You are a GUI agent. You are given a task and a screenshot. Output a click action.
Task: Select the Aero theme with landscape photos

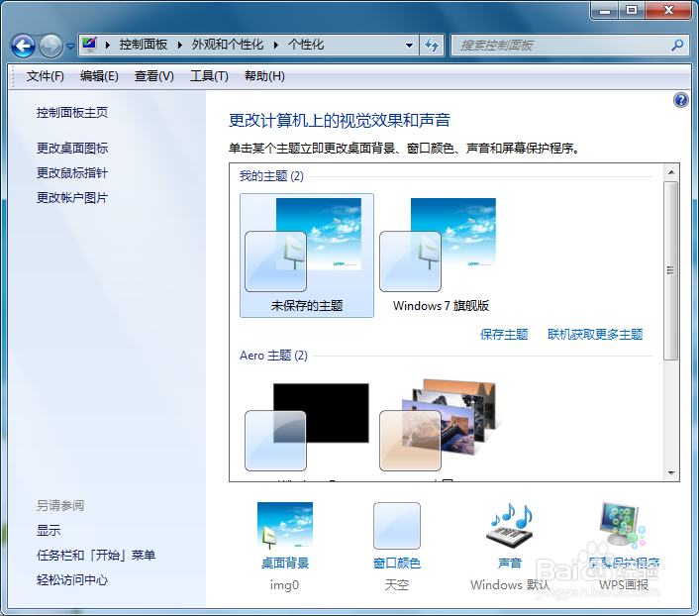pos(441,425)
